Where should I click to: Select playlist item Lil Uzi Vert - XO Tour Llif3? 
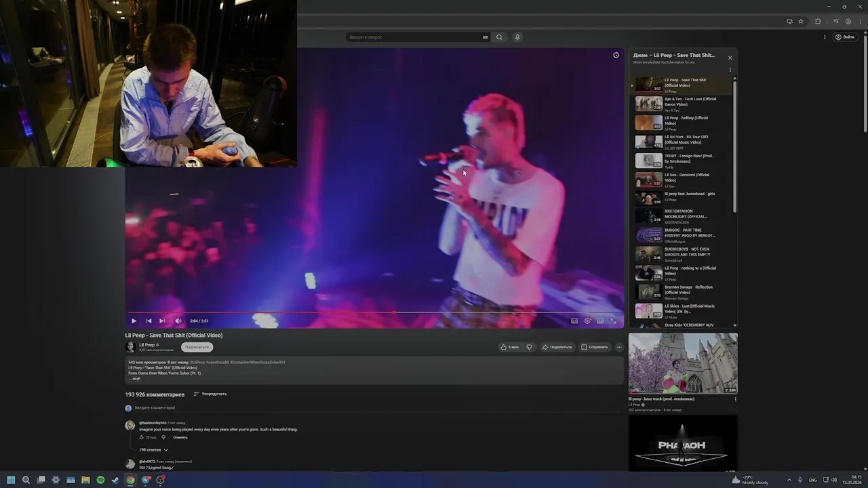682,142
